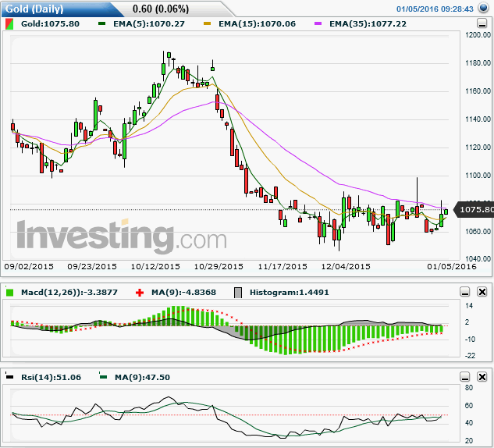Click the current price marker 1075.80
Screen dimensions: 494x448
(x=474, y=209)
